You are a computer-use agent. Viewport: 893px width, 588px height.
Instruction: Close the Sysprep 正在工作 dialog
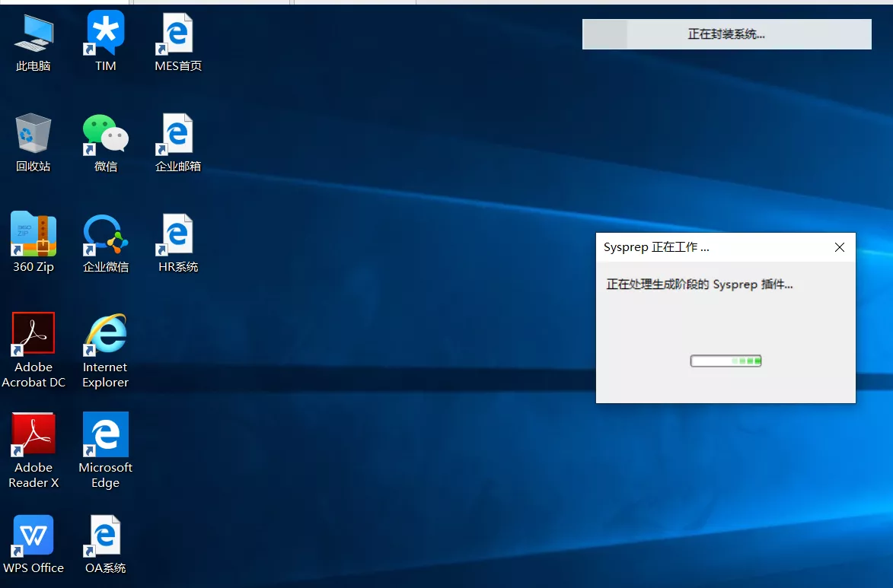click(839, 247)
